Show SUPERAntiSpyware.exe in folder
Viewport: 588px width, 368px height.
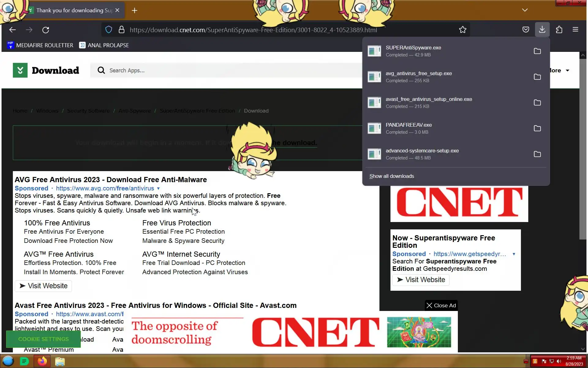[537, 51]
